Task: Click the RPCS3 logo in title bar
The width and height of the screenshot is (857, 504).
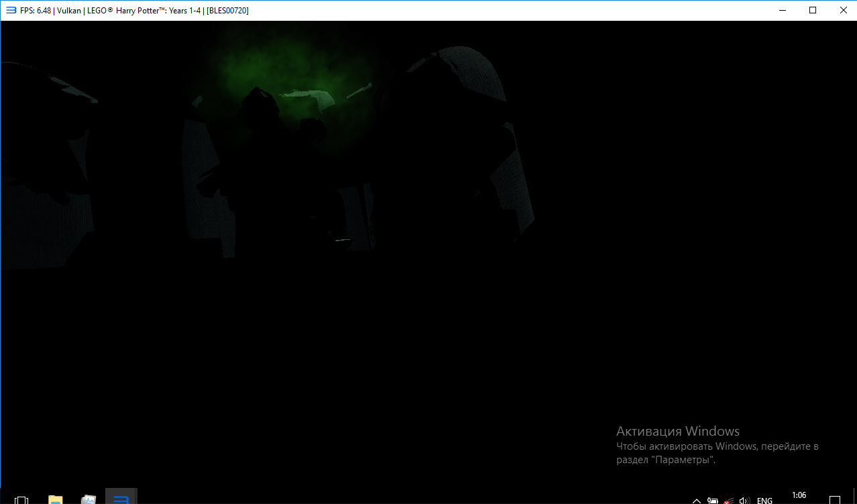Action: pyautogui.click(x=11, y=10)
